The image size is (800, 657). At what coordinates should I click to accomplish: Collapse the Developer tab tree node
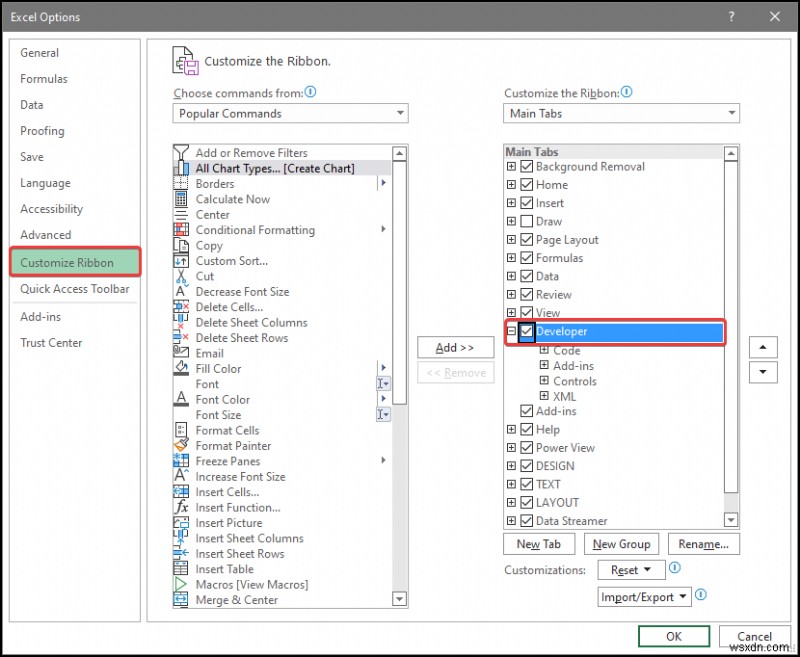511,331
